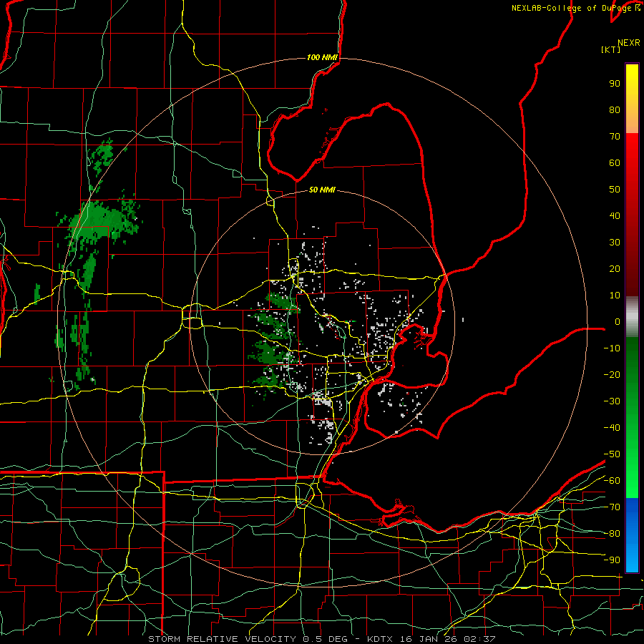Click the -10 value on the velocity scale
The height and width of the screenshot is (644, 644).
click(x=612, y=348)
